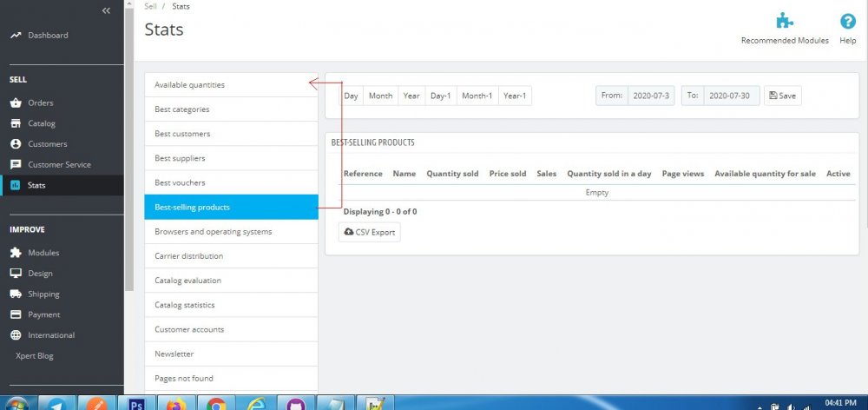The height and width of the screenshot is (410, 868).
Task: Set the date range to Year
Action: click(x=411, y=96)
